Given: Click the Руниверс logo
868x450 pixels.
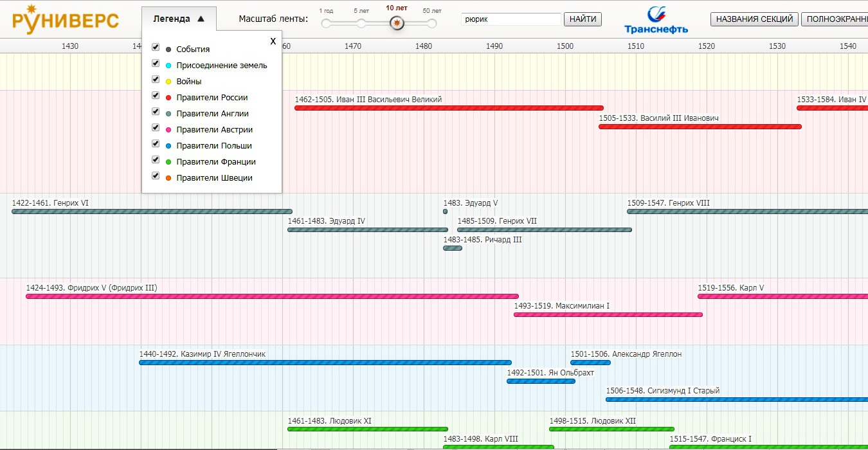Looking at the screenshot, I should [x=65, y=19].
